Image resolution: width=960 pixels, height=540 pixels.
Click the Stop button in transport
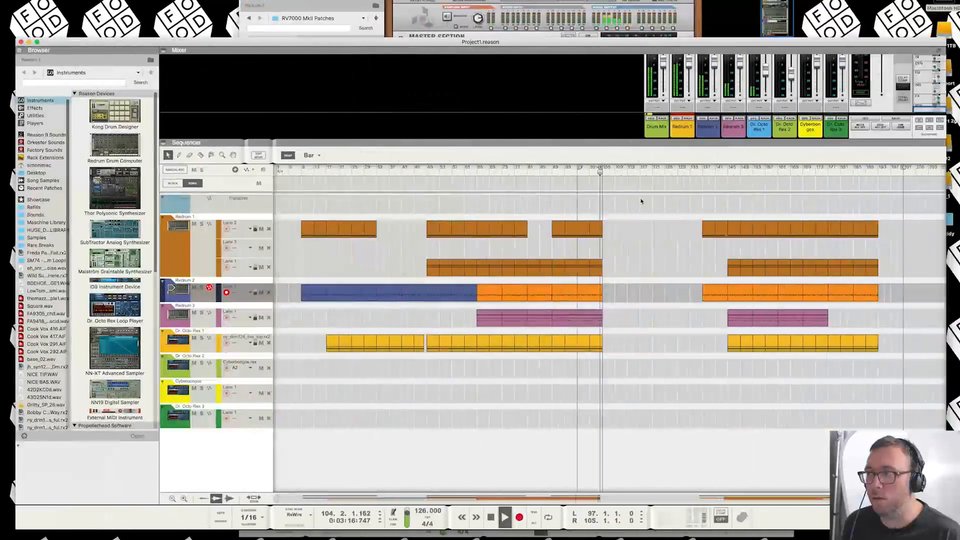point(490,517)
